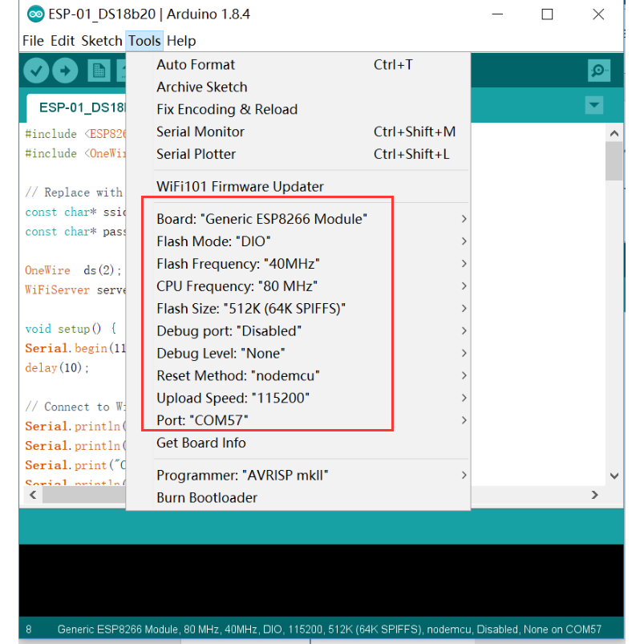Select Auto Format from Tools menu

coord(196,65)
